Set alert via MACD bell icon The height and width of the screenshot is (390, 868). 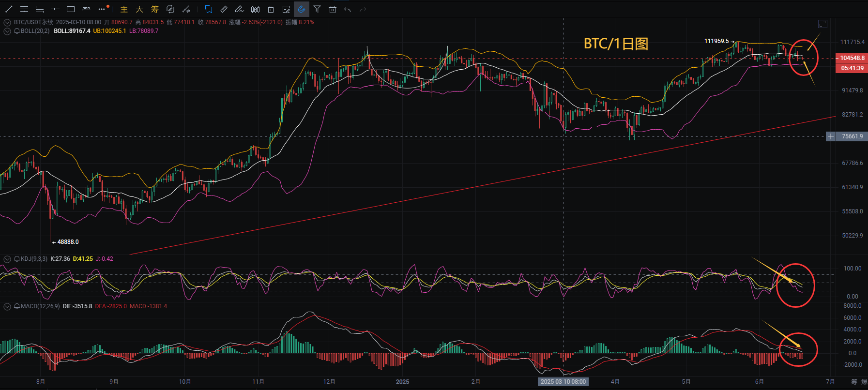pos(17,306)
